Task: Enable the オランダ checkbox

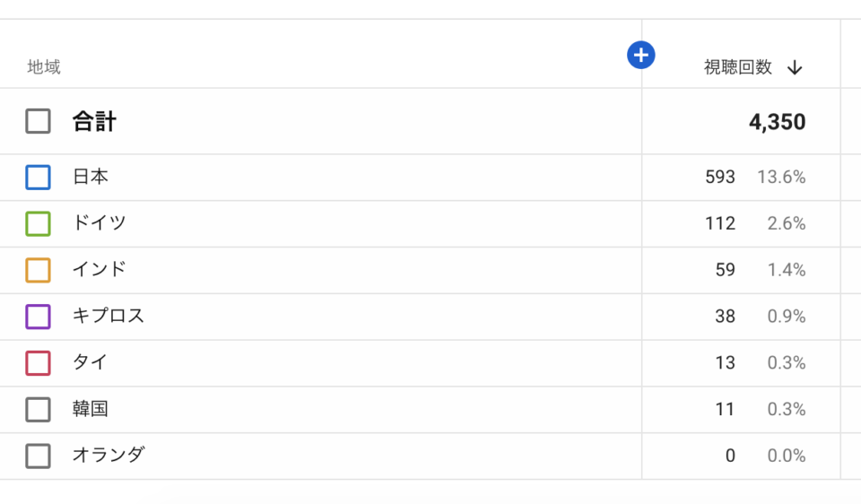Action: 38,456
